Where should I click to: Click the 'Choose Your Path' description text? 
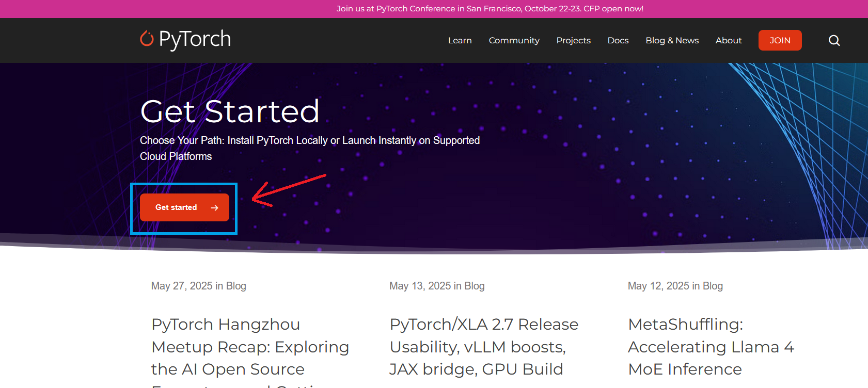tap(310, 148)
